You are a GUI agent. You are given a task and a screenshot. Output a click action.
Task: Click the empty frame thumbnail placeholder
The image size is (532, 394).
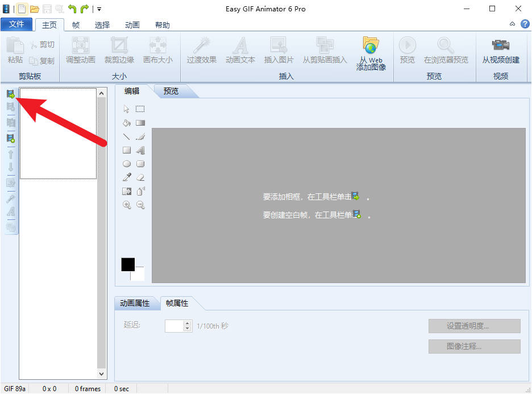[58, 134]
